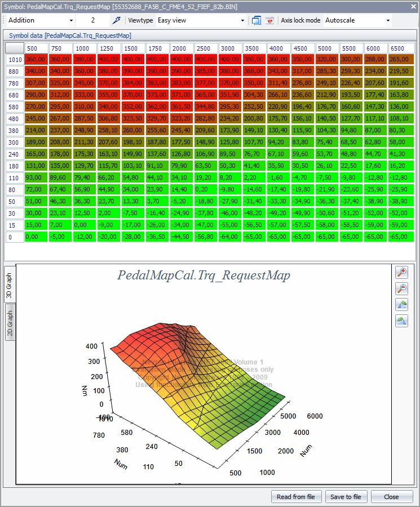Click the Read from file button
Viewport: 420px width, 507px height.
tap(296, 497)
